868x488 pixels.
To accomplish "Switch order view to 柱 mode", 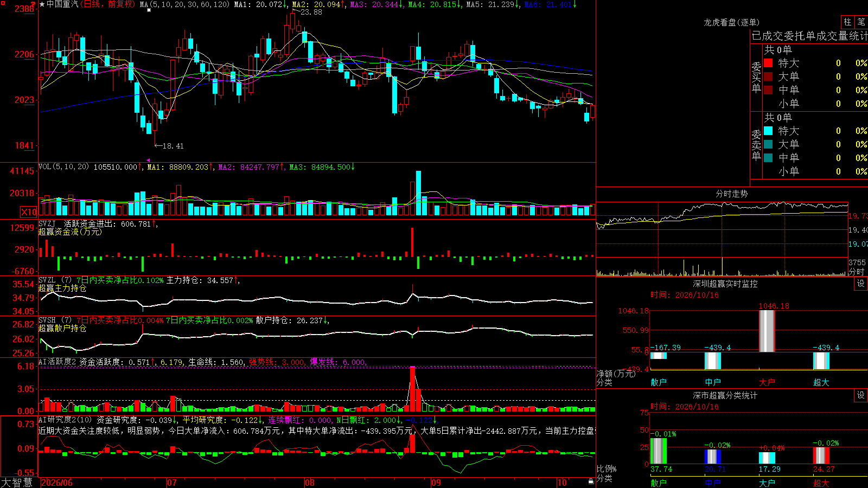I will pos(847,22).
